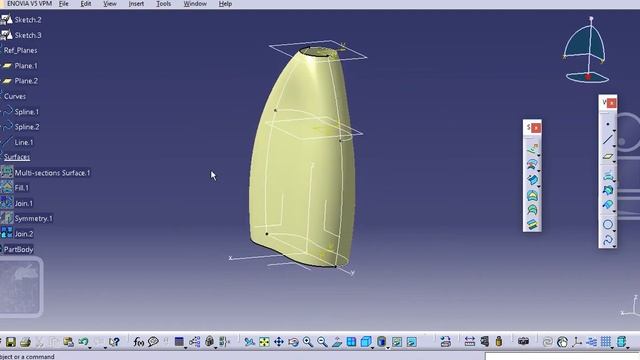Click the speech-bubble comment icon

coord(153,342)
